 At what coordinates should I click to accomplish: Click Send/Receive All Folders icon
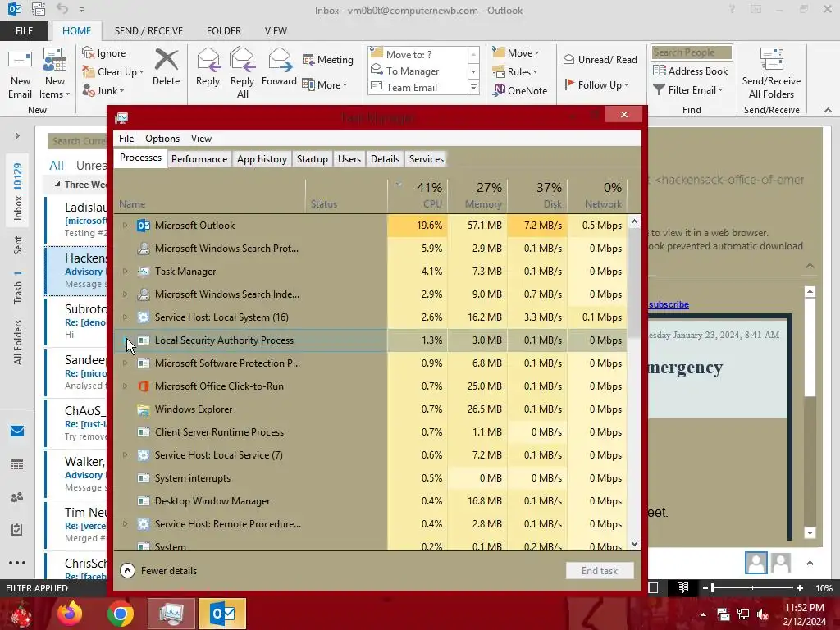(x=771, y=74)
